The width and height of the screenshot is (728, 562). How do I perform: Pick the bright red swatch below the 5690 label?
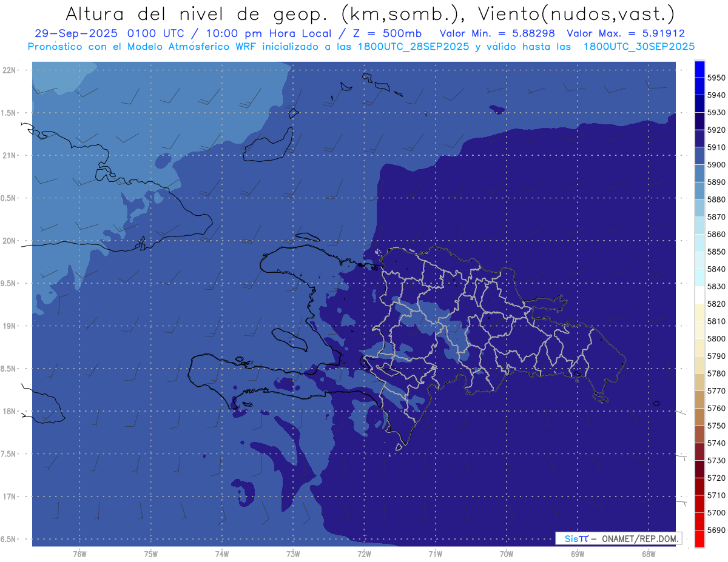point(699,538)
